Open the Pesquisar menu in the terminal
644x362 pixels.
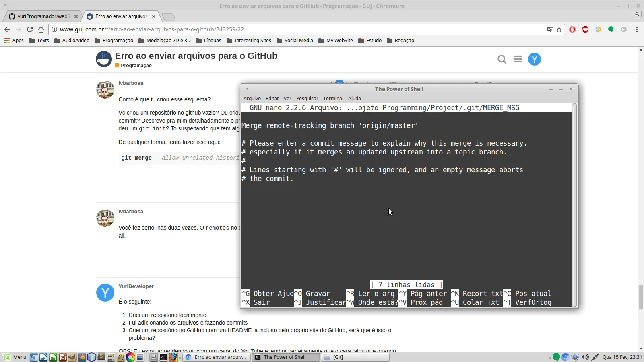coord(307,99)
